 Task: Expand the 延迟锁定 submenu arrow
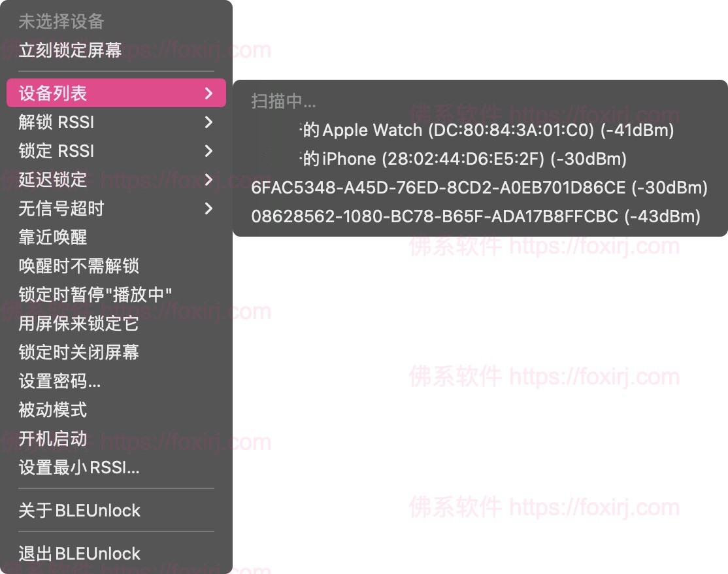[208, 180]
